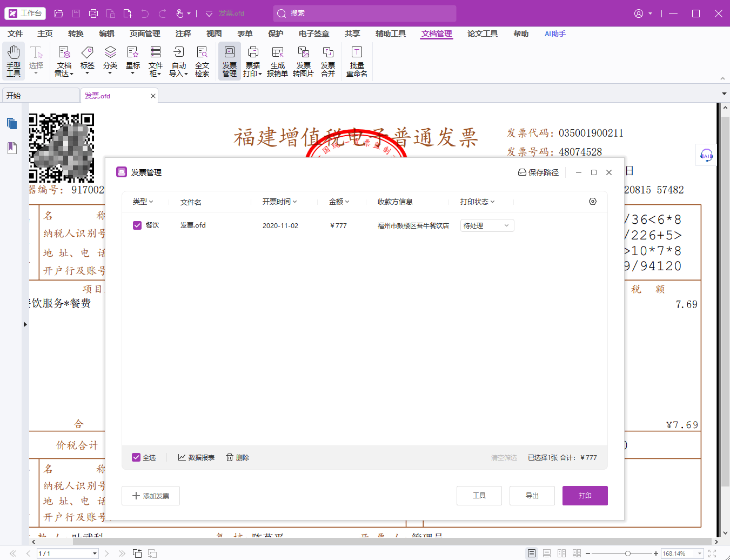Click the 工具 button in dialog
The height and width of the screenshot is (560, 730).
[x=479, y=496]
